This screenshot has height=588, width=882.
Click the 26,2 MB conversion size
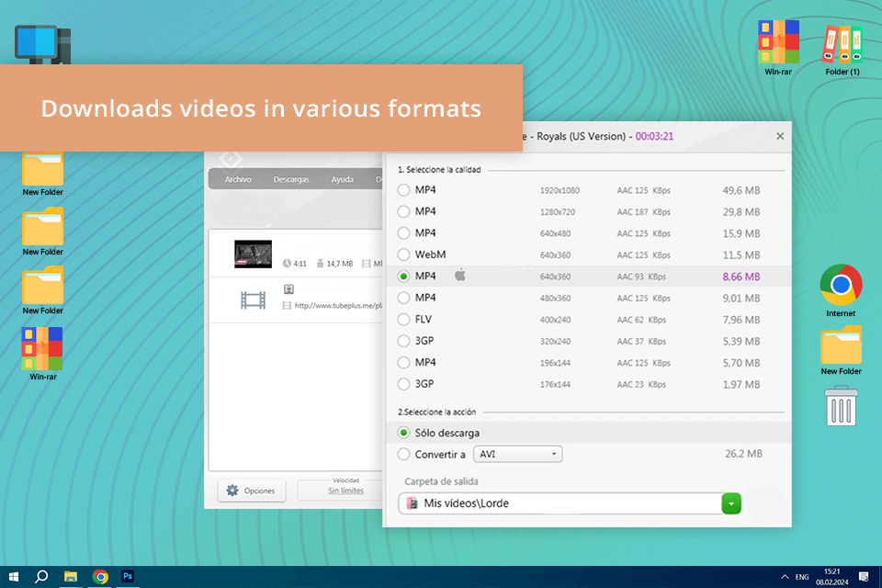(x=743, y=454)
